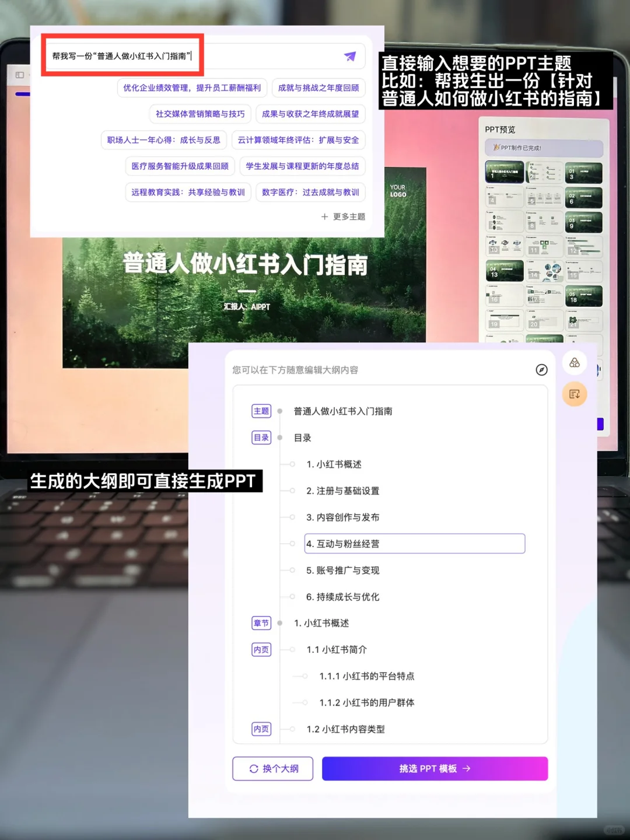Click browser sidebar toggle icon on laptop
The width and height of the screenshot is (630, 840).
tap(19, 75)
